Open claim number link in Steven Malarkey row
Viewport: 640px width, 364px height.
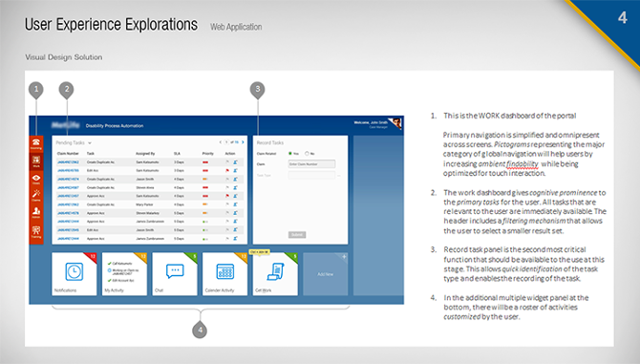[x=68, y=213]
